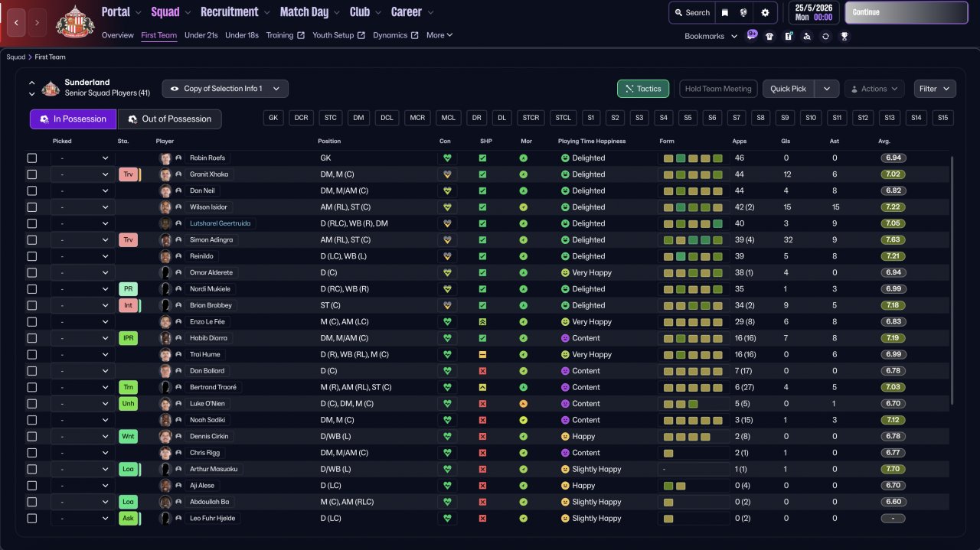980x550 pixels.
Task: Click the trophy shortcut icon
Action: pos(844,36)
